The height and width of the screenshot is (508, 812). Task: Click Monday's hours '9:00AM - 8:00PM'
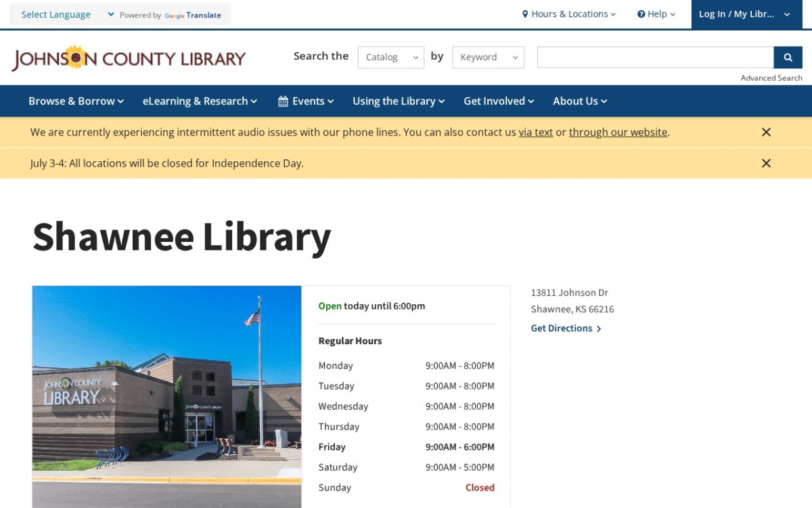(x=460, y=366)
